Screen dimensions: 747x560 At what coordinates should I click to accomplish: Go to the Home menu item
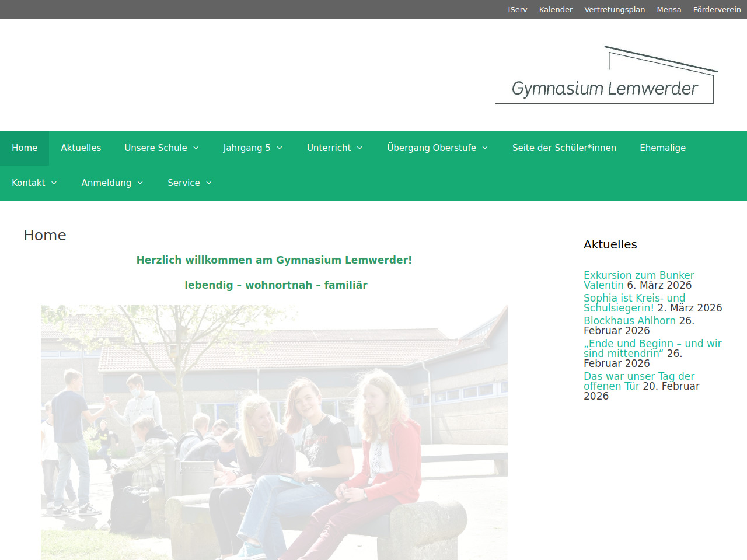[25, 148]
